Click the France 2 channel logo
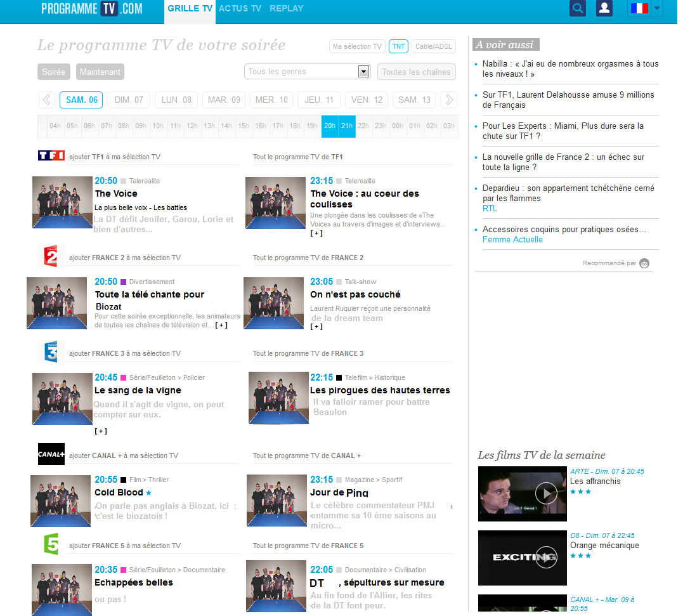Viewport: 690px width, 616px height. 51,256
